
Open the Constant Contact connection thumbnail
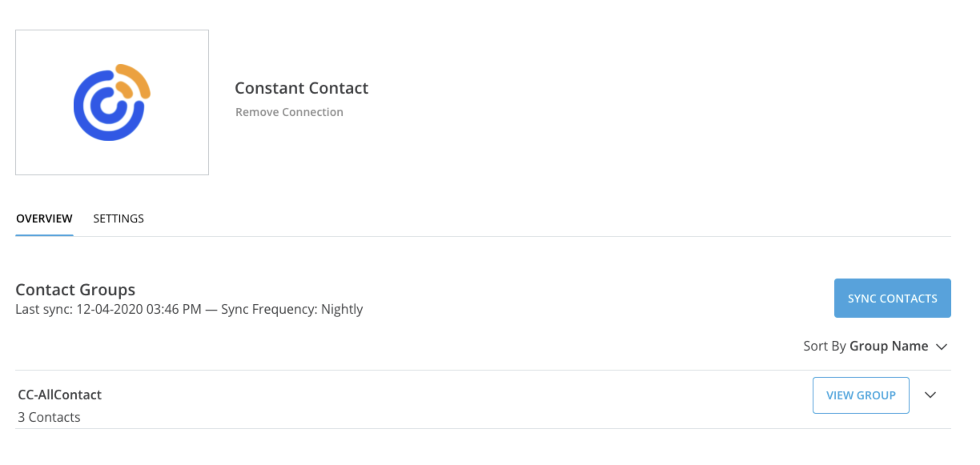[111, 103]
